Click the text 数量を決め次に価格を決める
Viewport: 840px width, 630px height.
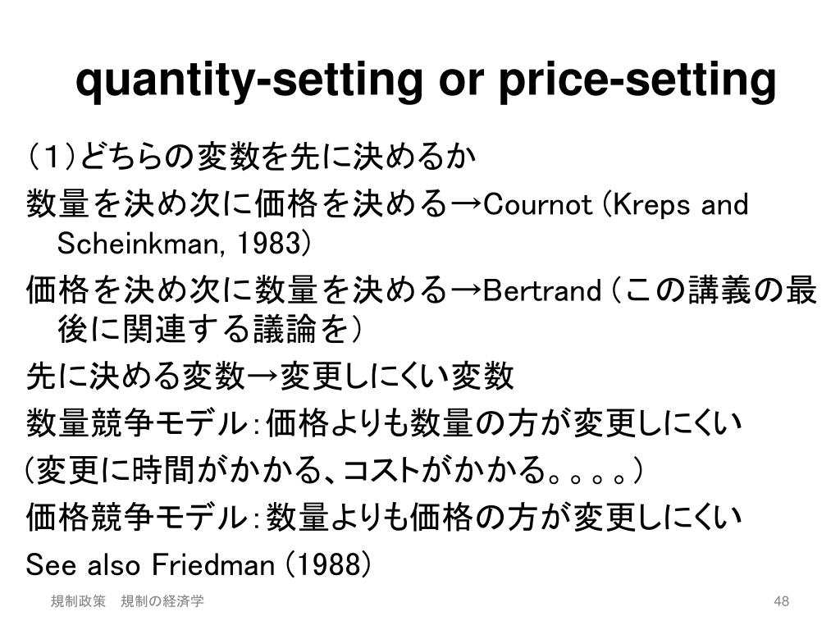pyautogui.click(x=237, y=204)
